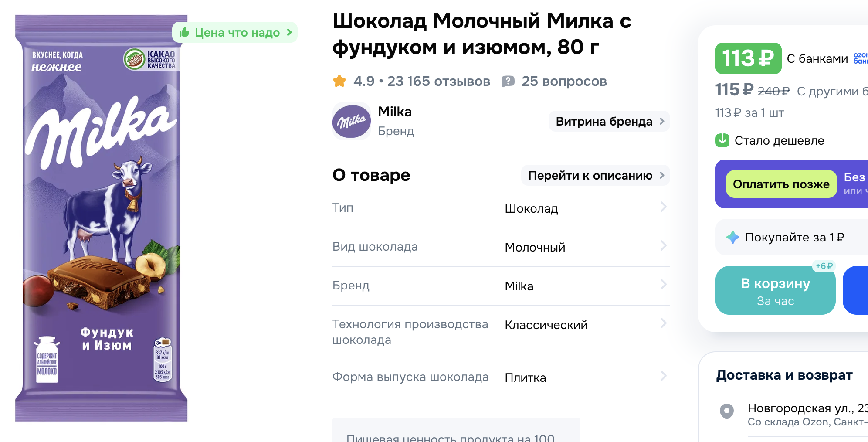The image size is (868, 442).
Task: Open the Витрина бренда link
Action: click(609, 121)
